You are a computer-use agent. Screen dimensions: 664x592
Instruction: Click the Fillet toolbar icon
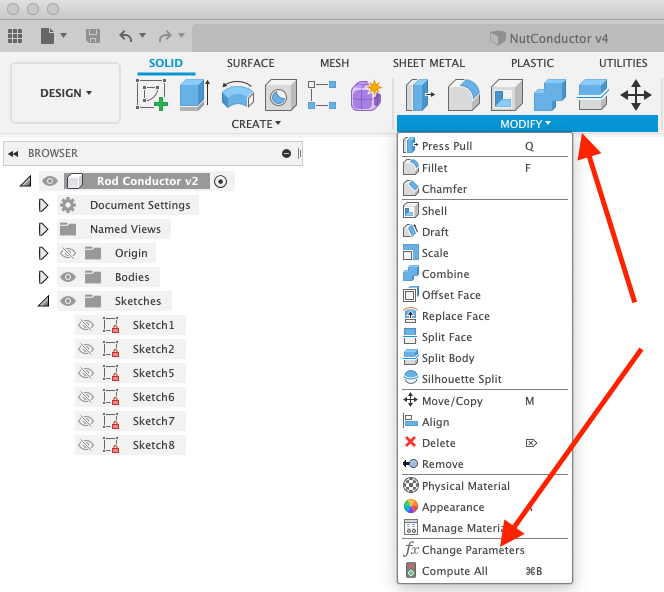464,95
